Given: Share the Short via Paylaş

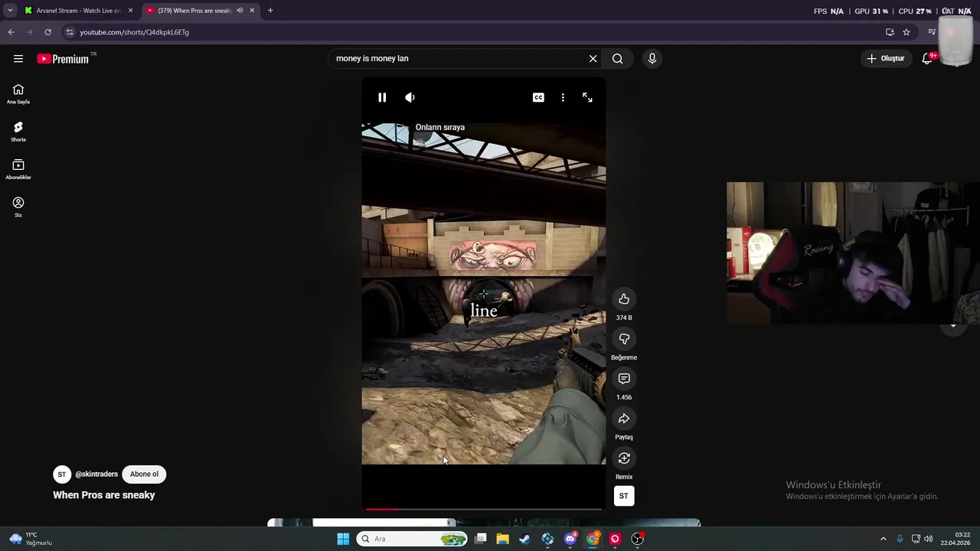Looking at the screenshot, I should pos(624,419).
